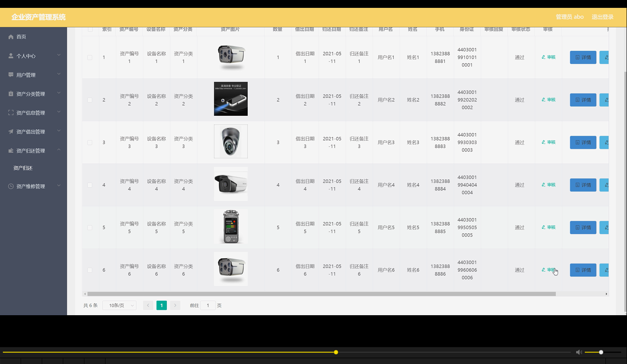Open the 详情 button for row 1
Screen dimensions: 627x364
click(583, 57)
